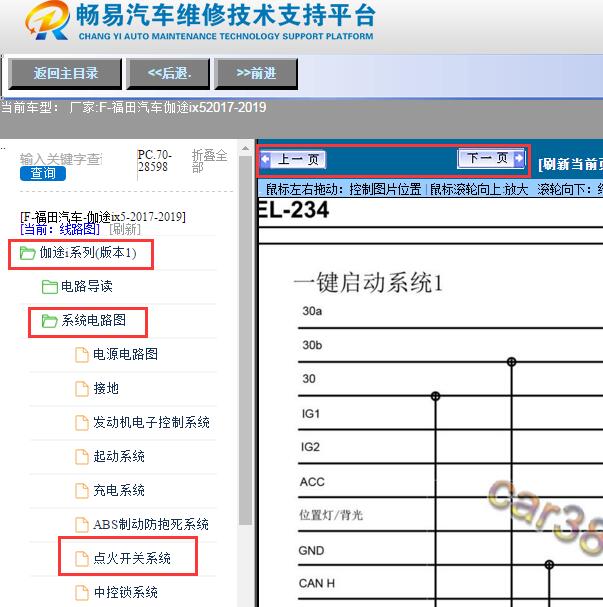Click the left arrow icon on 上一页
603x607 pixels.
pos(266,159)
